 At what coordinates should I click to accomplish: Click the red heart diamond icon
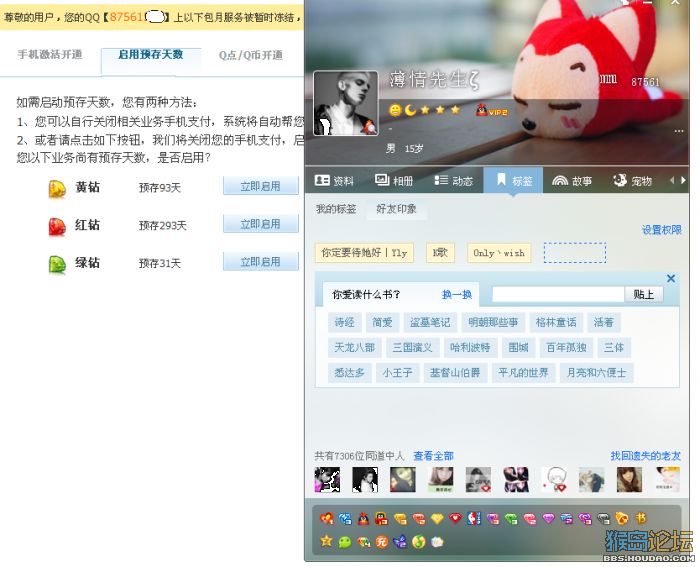pos(455,518)
